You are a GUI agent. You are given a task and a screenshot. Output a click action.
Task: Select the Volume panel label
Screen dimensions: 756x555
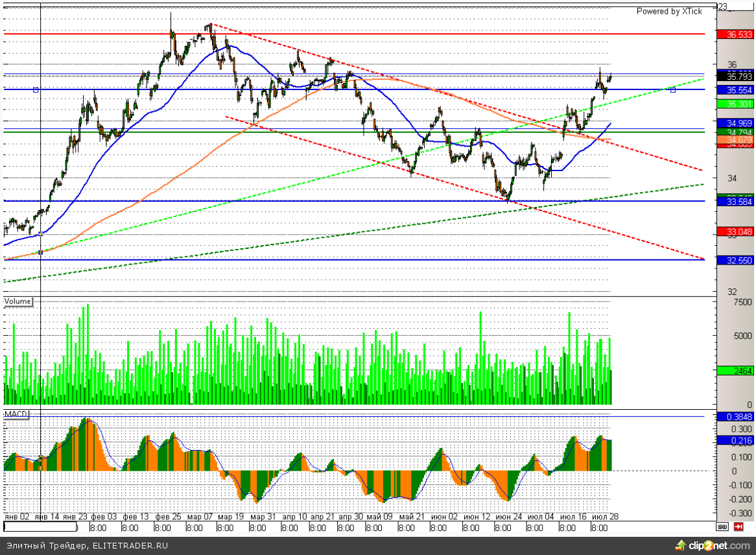point(18,302)
